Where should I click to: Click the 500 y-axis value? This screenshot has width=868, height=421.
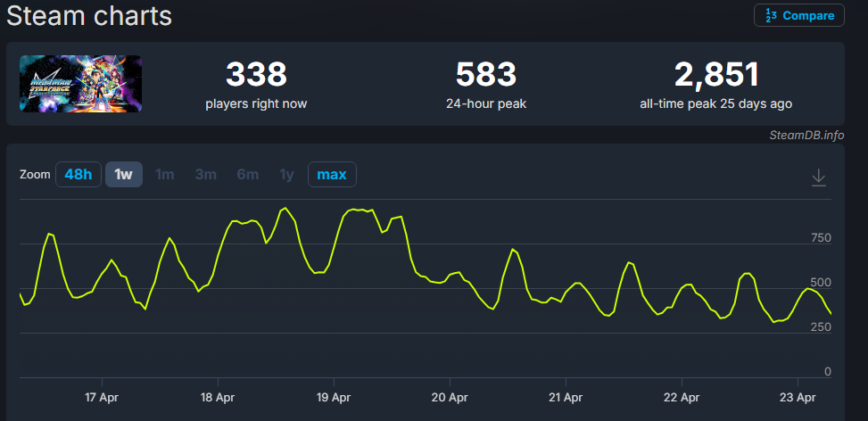(821, 283)
